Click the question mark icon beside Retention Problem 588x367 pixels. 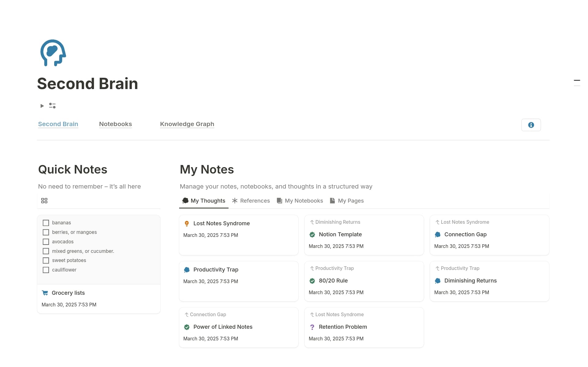[312, 327]
